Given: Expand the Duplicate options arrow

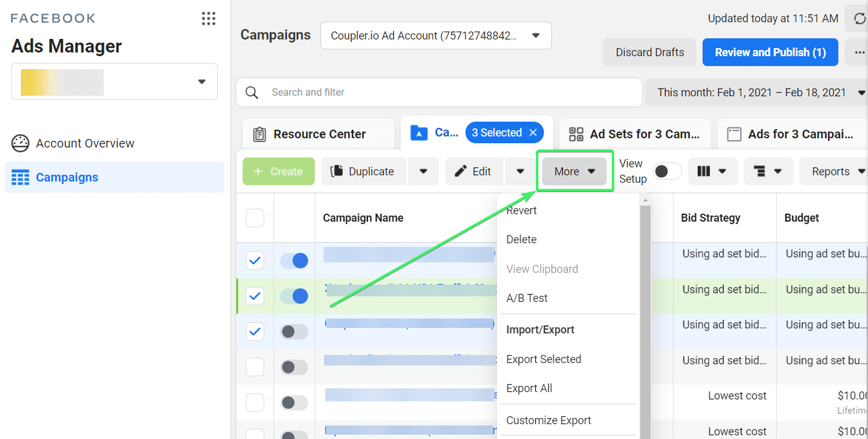Looking at the screenshot, I should tap(424, 172).
